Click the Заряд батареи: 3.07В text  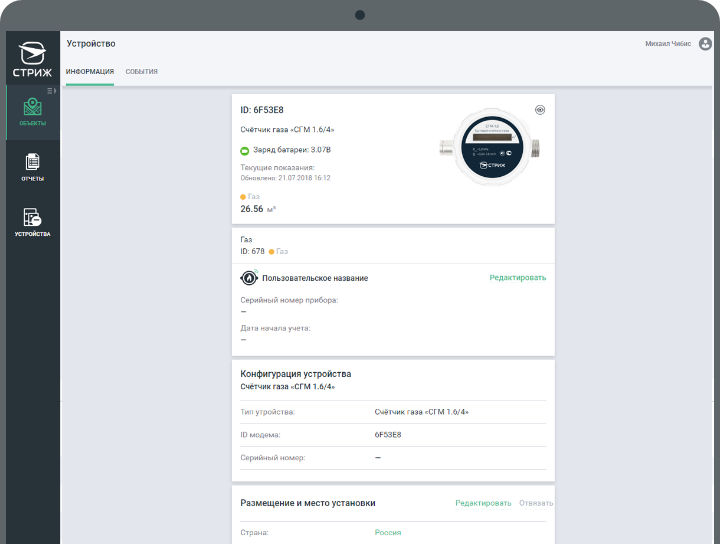292,150
